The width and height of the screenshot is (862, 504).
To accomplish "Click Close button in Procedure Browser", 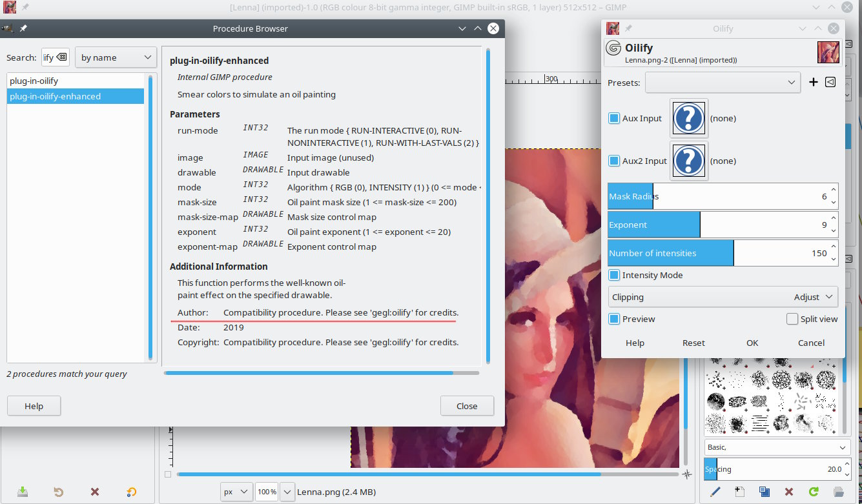I will click(467, 406).
